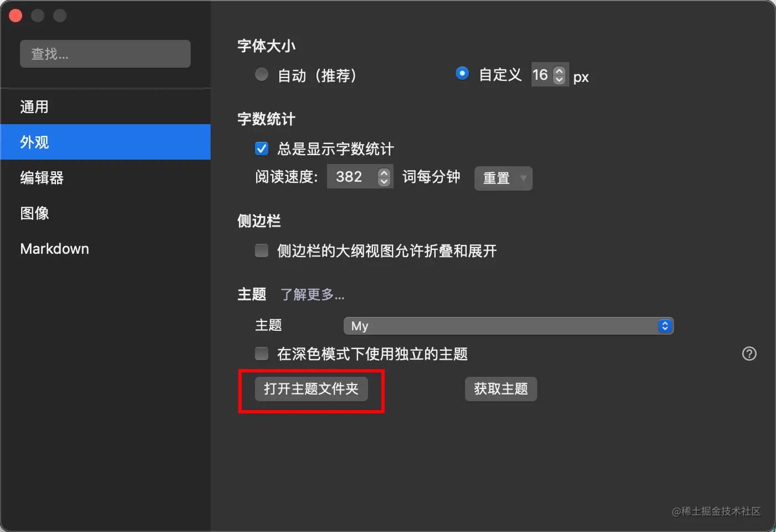Click the reading speed stepper arrows
Viewport: 776px width, 532px height.
coord(384,177)
